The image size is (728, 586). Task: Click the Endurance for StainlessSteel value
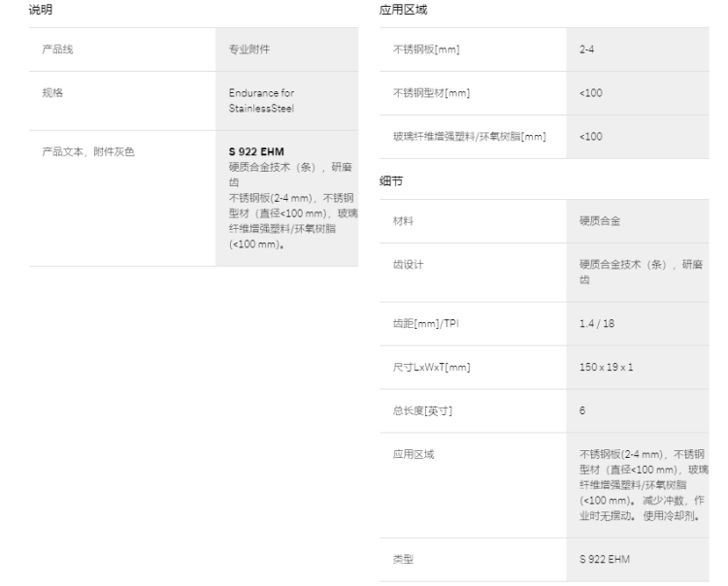pos(262,100)
